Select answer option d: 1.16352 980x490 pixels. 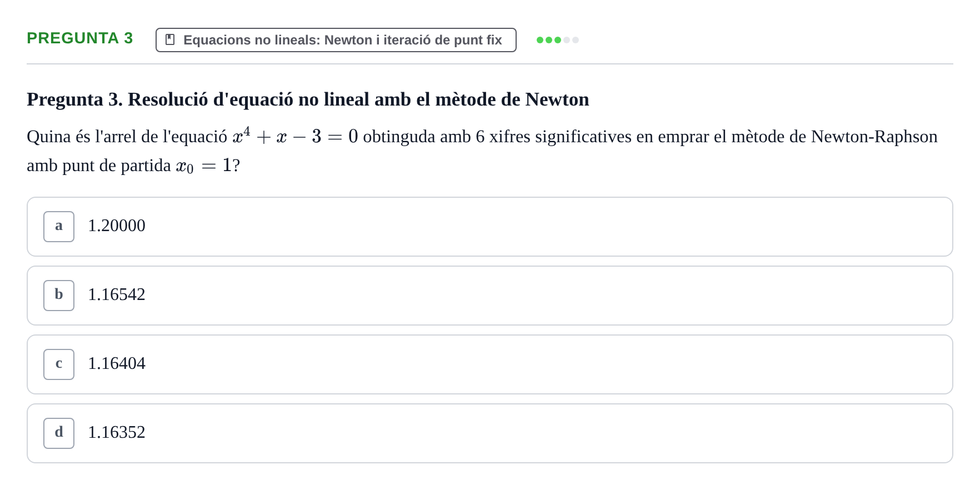click(489, 433)
